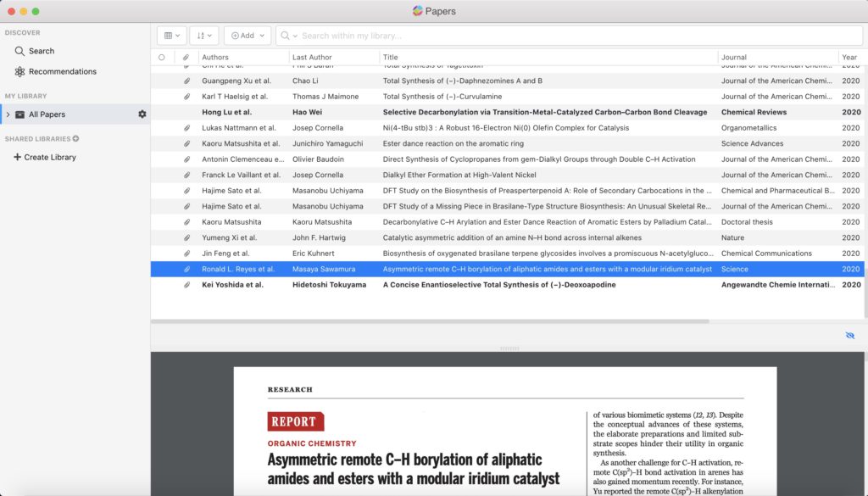This screenshot has width=868, height=496.
Task: Click the horizontal scrollbar under the table
Action: coord(430,321)
